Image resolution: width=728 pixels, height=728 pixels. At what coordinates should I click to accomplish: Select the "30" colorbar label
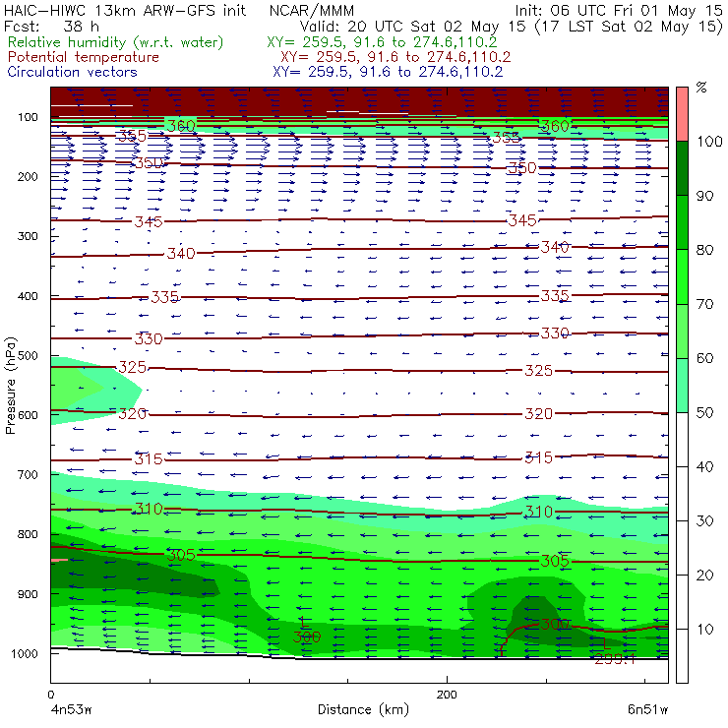click(x=704, y=521)
